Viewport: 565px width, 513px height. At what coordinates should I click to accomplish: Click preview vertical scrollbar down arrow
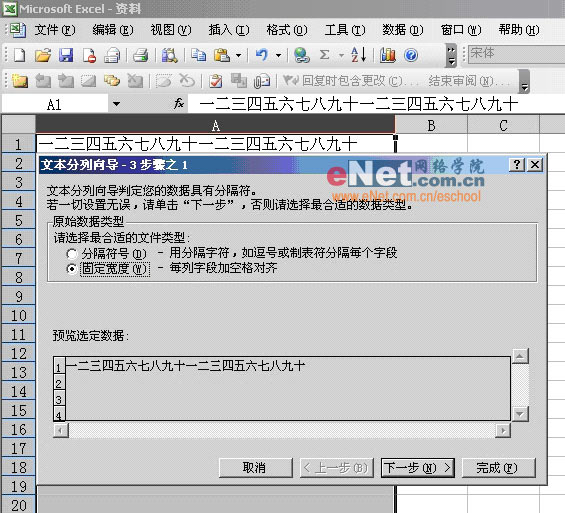coord(520,414)
